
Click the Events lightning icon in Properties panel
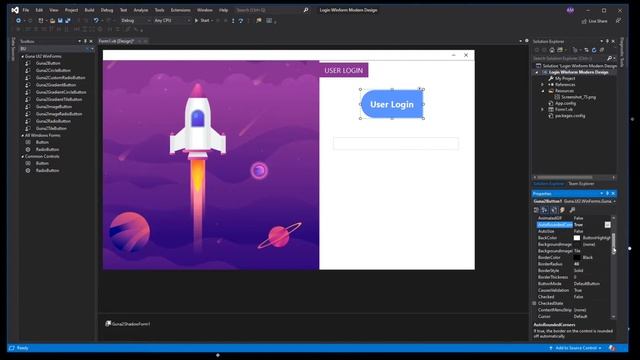click(x=562, y=210)
